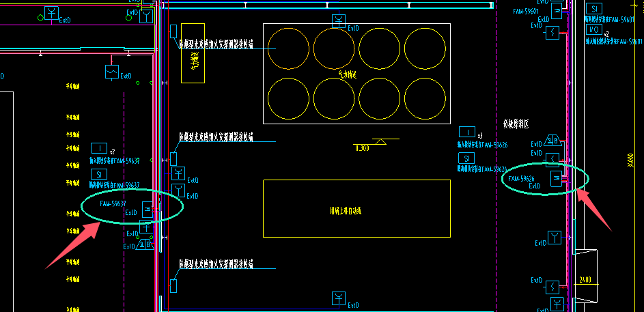
Task: Select the SI box next to the I/O box
Action: pos(593,9)
